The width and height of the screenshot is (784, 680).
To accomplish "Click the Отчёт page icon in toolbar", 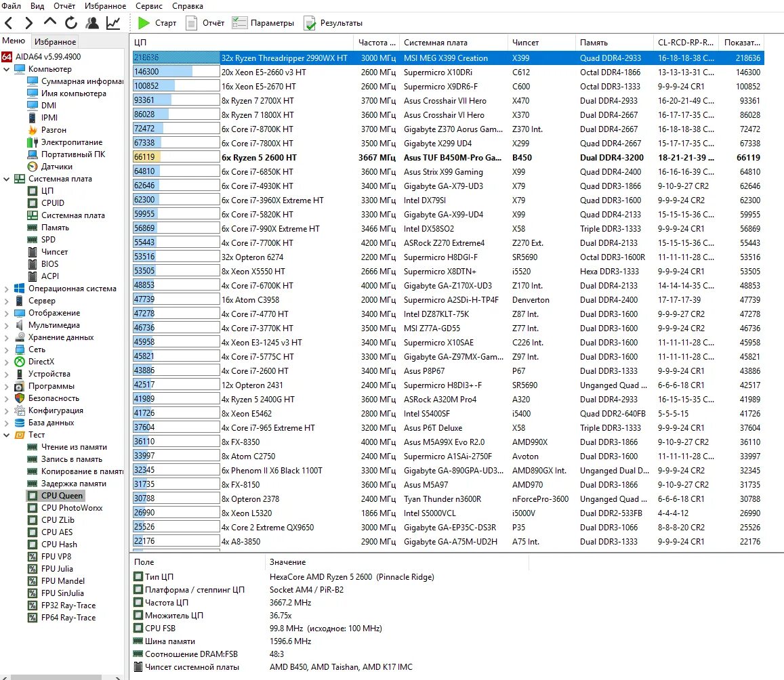I will coord(191,23).
